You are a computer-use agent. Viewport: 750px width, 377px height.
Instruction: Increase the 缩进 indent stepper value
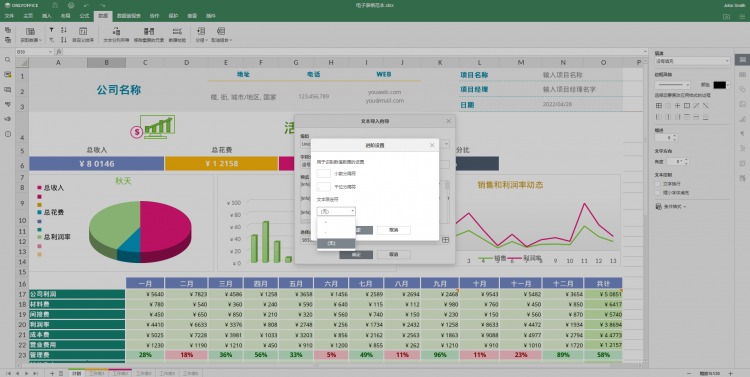pyautogui.click(x=675, y=136)
